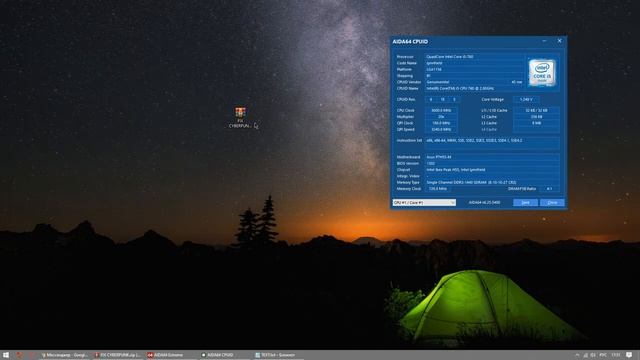Switch the input language indicator in the tray
640x360 pixels.
coord(603,355)
